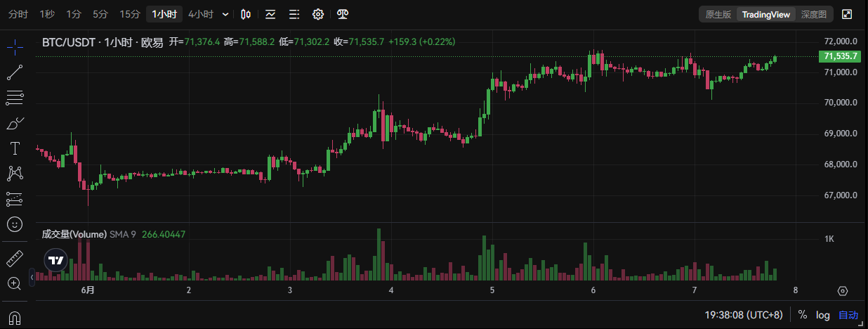The height and width of the screenshot is (329, 868).
Task: Select the 4小时 interval button
Action: pos(201,14)
